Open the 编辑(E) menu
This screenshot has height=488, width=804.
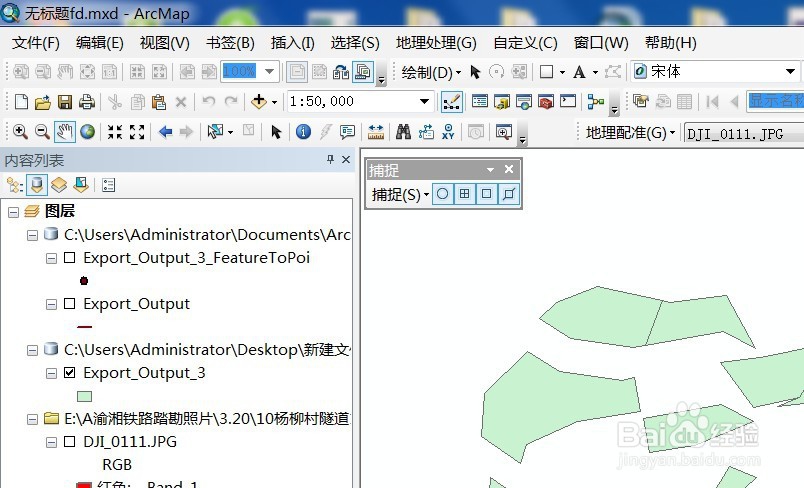pos(99,43)
